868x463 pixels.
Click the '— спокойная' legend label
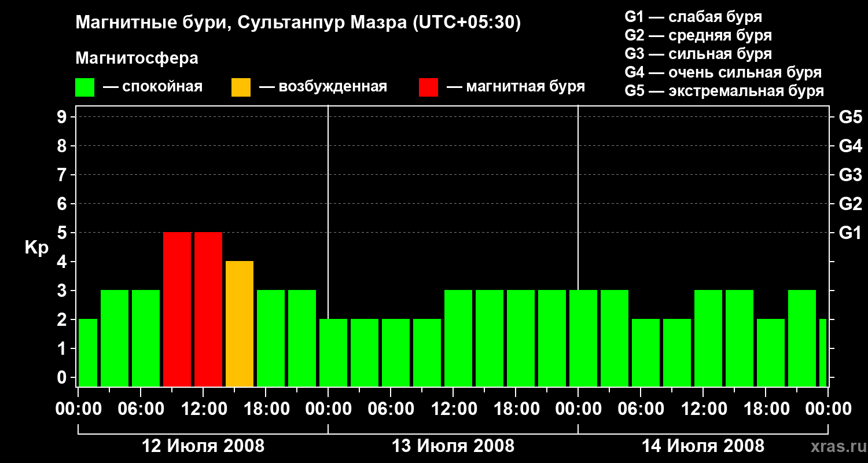pyautogui.click(x=153, y=87)
